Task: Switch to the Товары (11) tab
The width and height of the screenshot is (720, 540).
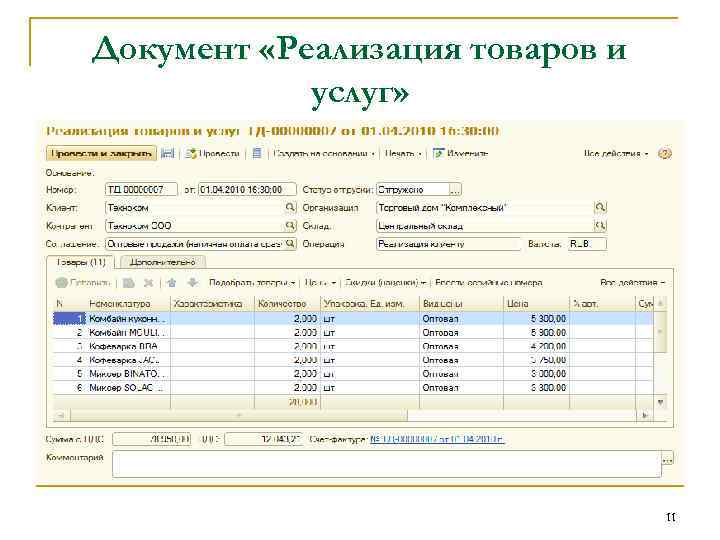Action: click(81, 262)
